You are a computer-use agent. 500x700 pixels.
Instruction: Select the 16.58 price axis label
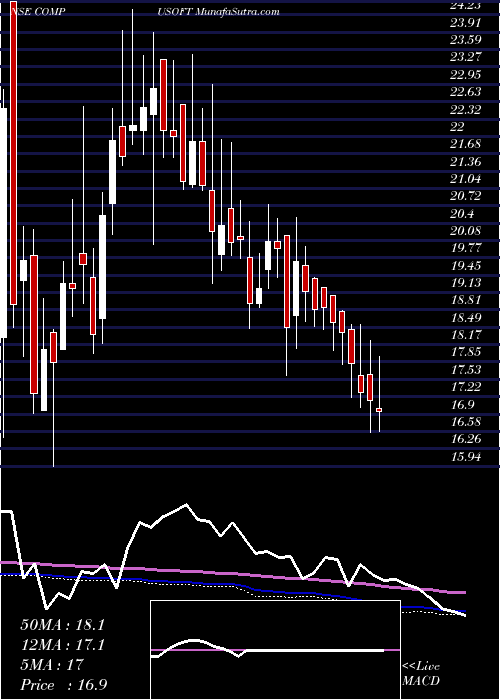click(x=466, y=422)
